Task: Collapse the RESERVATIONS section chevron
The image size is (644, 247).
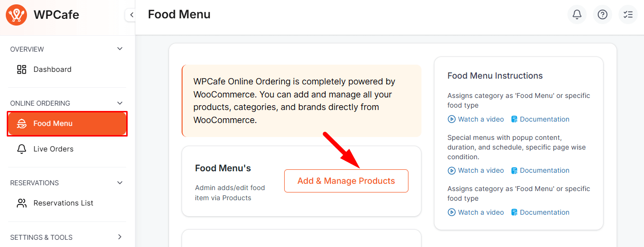Action: 120,183
